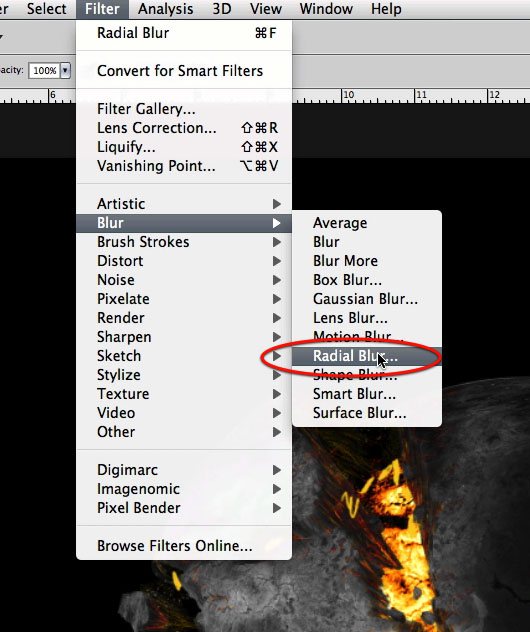530x632 pixels.
Task: Click the opacity 100% input field
Action: pyautogui.click(x=44, y=71)
